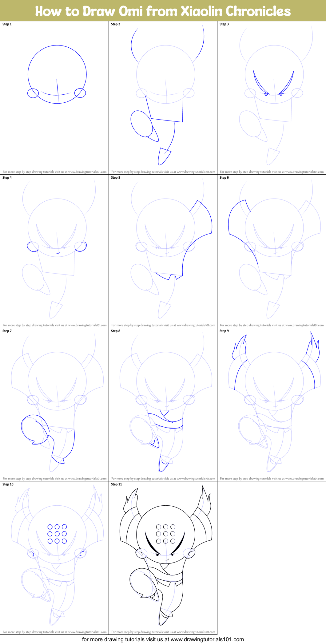Click the 'Step 11' label
Viewport: 326px width, 644px height.
[117, 484]
